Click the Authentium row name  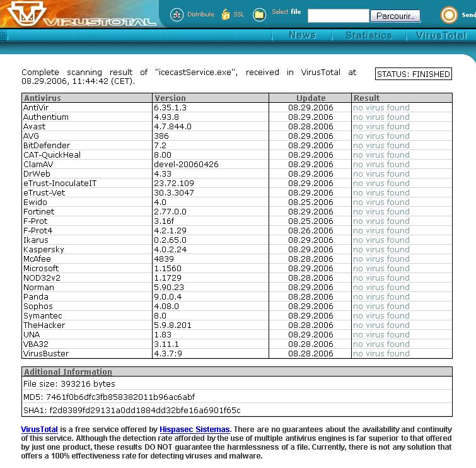46,117
